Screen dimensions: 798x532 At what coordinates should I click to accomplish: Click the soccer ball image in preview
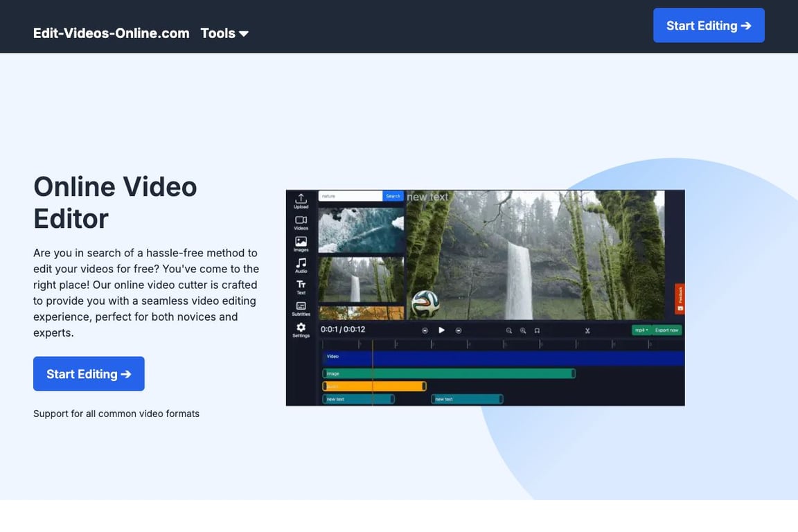[425, 304]
